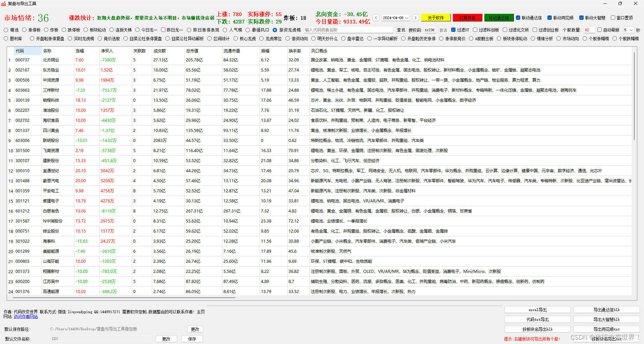Viewport: 644px width, 344px height.
Task: Click the 代码txt导出 button
Action: (x=537, y=320)
